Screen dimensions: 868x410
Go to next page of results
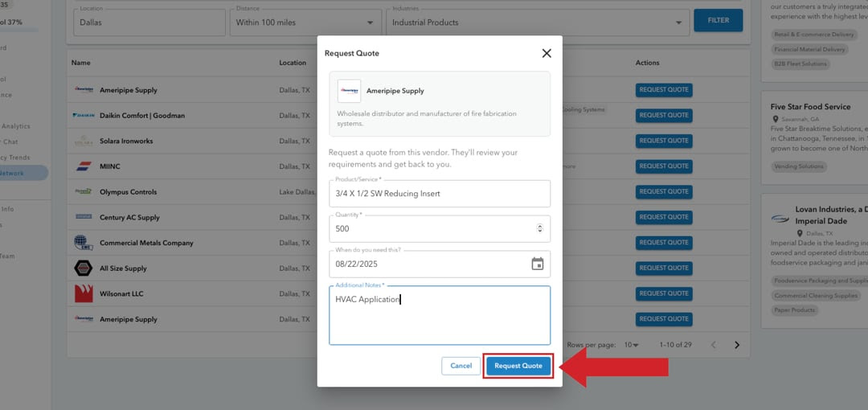pos(737,345)
